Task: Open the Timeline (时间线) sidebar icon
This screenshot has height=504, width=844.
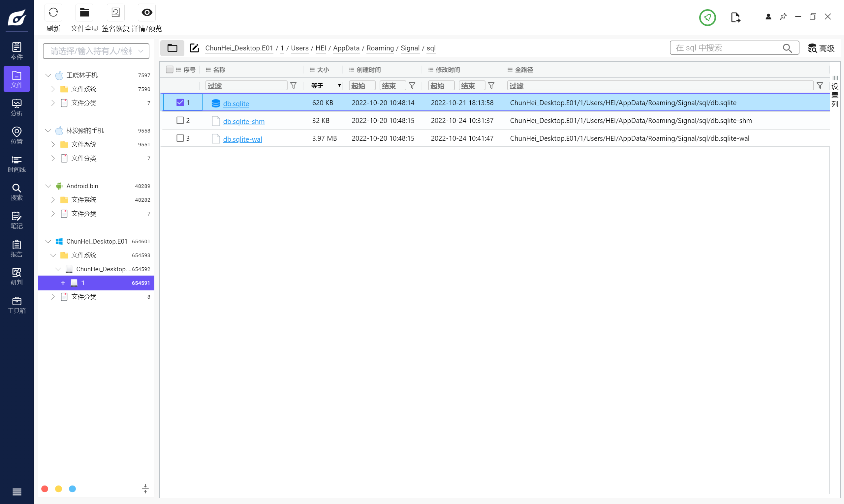Action: pos(16,164)
